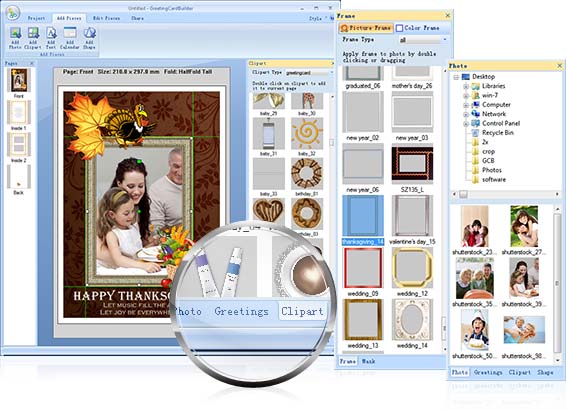Expand the Control Panel tree node
The image size is (566, 410).
tap(466, 124)
